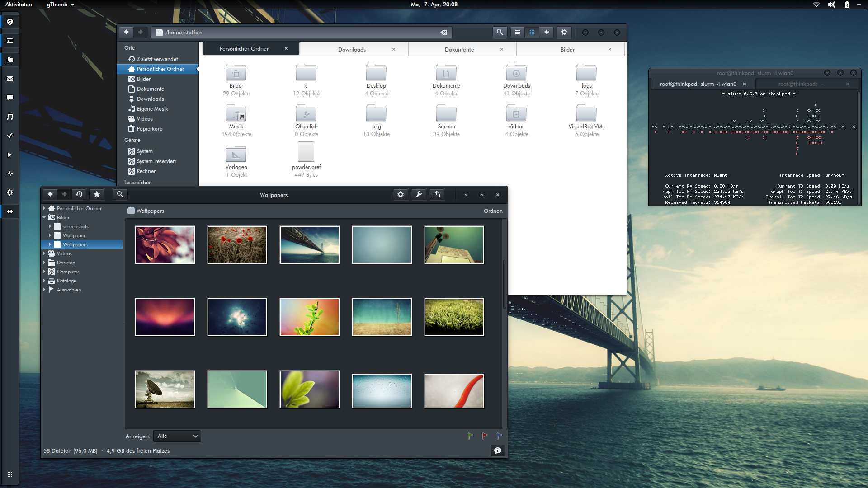The height and width of the screenshot is (488, 868).
Task: Close Downloads tab in file manager
Action: (x=394, y=49)
